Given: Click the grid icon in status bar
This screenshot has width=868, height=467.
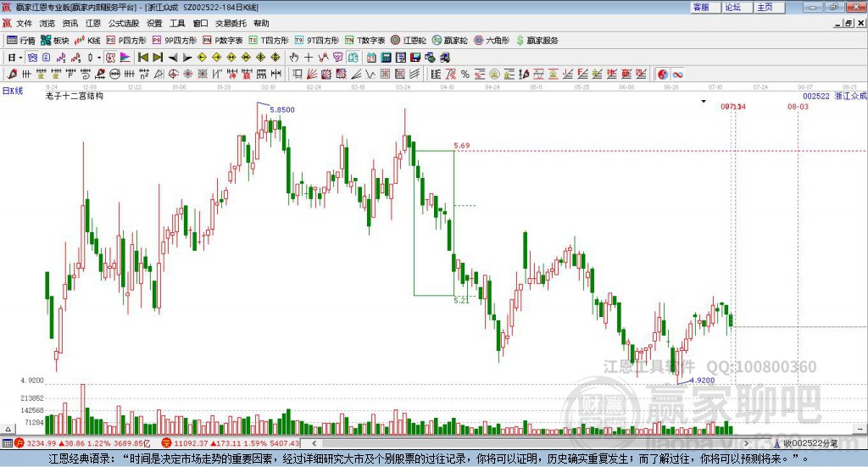Looking at the screenshot, I should tap(7, 443).
